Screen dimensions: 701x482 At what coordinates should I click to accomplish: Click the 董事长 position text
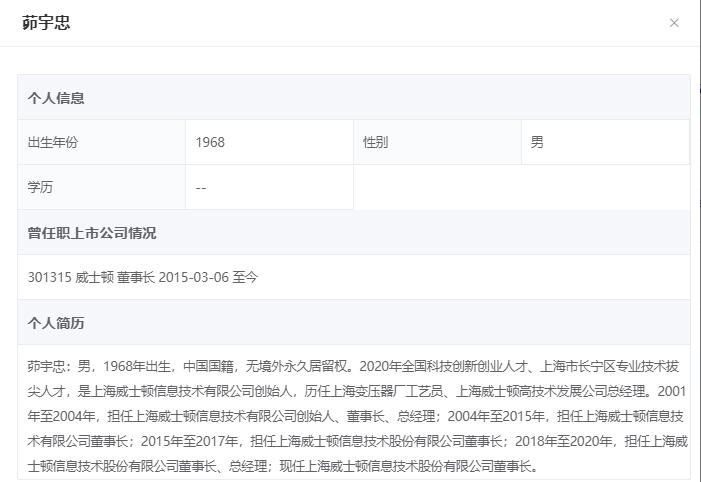click(135, 277)
